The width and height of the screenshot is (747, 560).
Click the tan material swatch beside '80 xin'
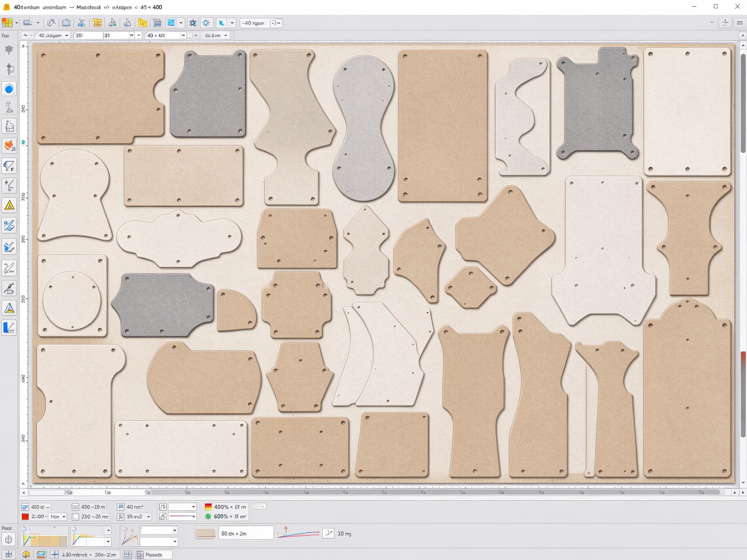(x=205, y=534)
